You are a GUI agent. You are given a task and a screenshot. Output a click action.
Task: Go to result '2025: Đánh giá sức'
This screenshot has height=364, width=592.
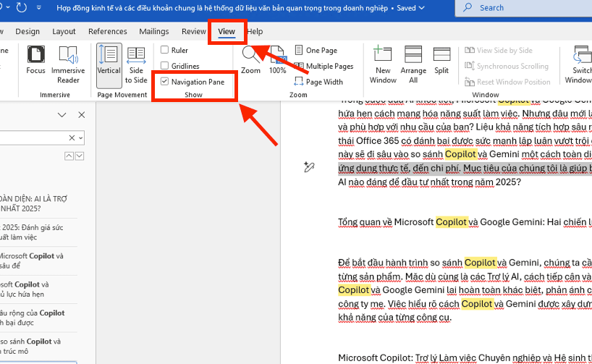[x=38, y=232]
